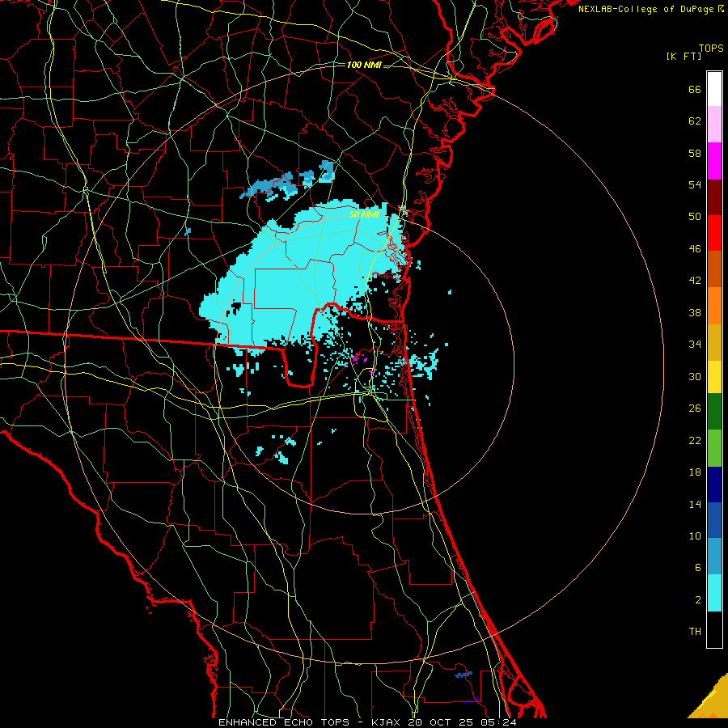728x728 pixels.
Task: Click the 38 legend value
Action: 695,312
